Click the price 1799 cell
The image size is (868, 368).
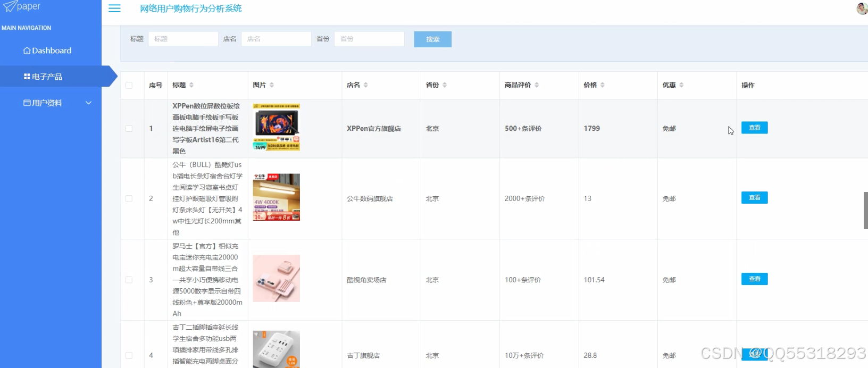pos(591,129)
